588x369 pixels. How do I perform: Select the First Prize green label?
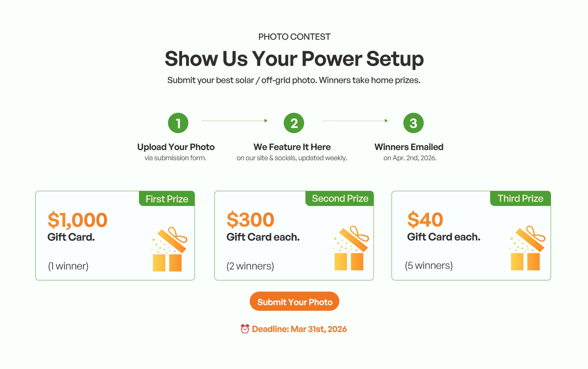(167, 199)
